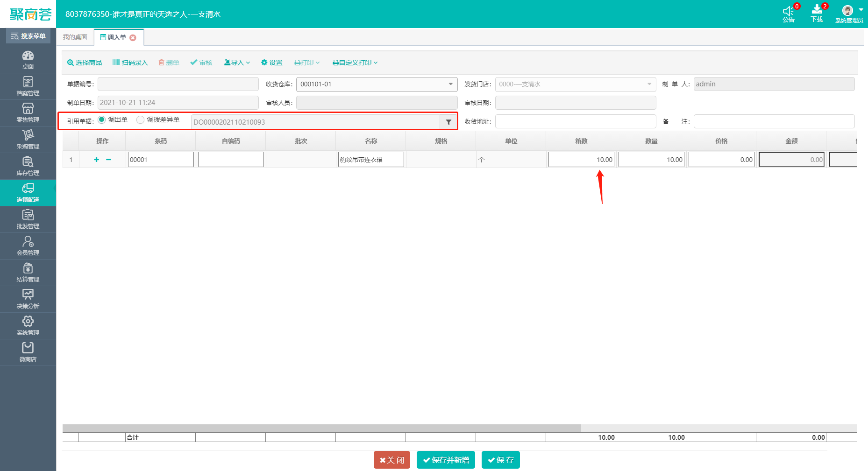Screen dimensions: 868x471
Task: Open 会员管理 in the sidebar
Action: 28,246
